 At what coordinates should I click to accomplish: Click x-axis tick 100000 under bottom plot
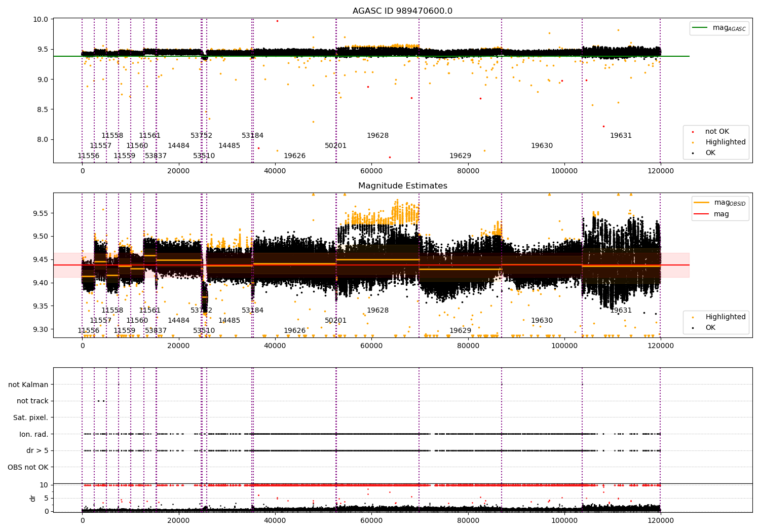[x=564, y=520]
